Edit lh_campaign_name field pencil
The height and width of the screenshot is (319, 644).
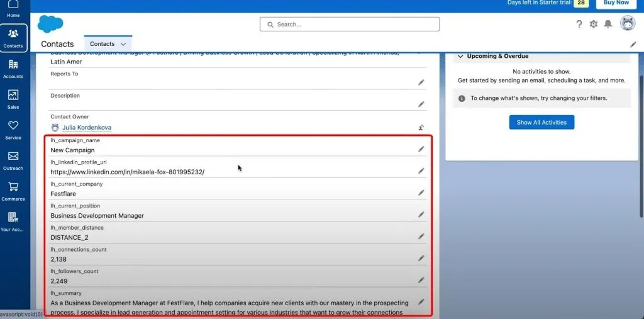pos(421,149)
